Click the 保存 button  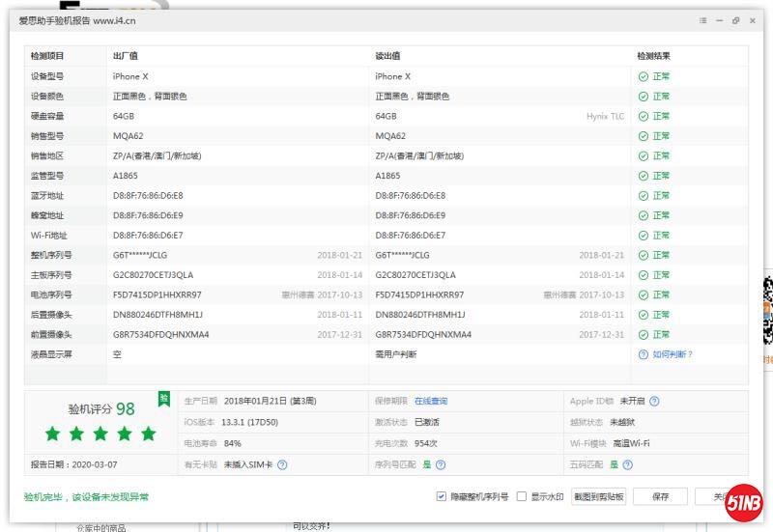[x=660, y=497]
